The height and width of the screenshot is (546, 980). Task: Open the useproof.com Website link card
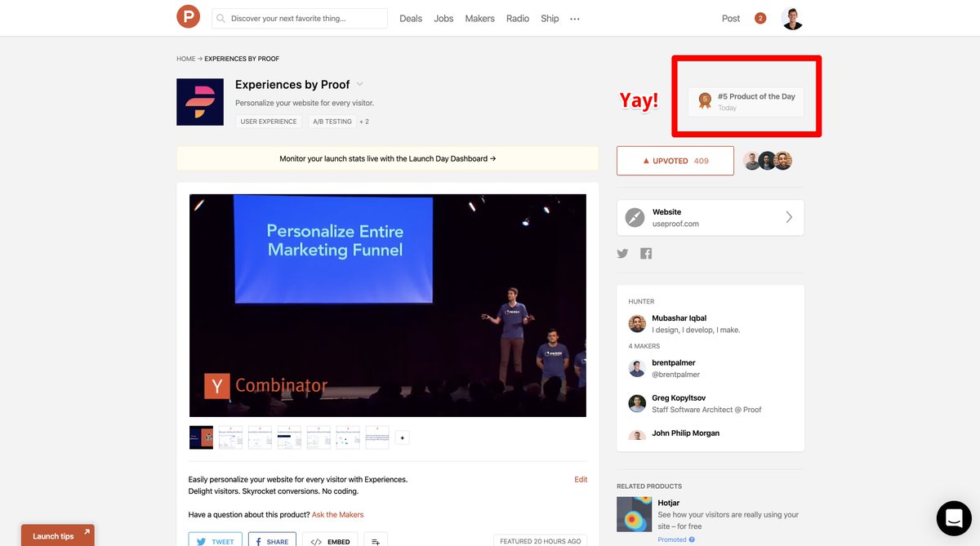click(710, 217)
